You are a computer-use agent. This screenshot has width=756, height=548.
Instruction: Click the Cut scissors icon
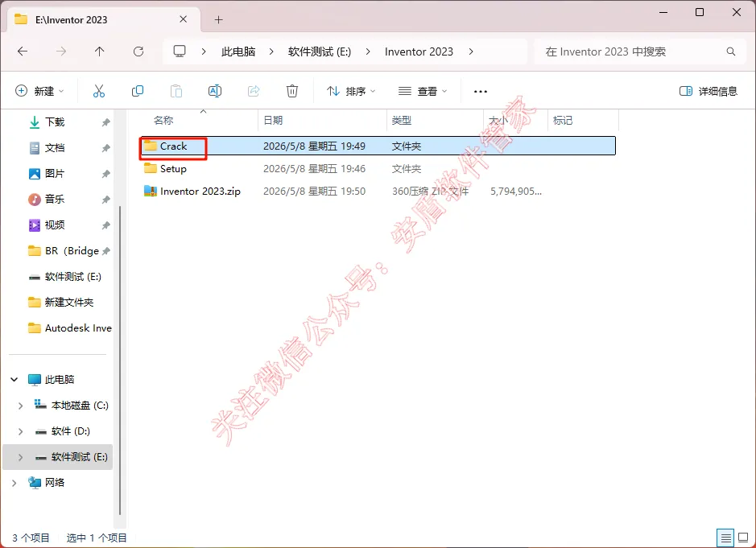point(99,91)
